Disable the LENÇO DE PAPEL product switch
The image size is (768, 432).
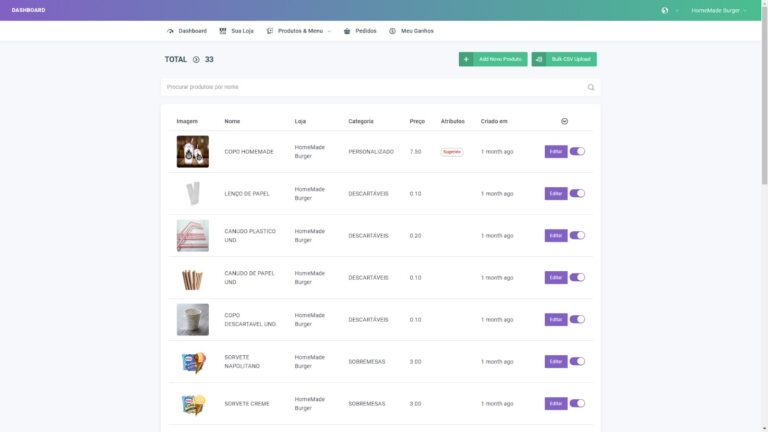point(577,193)
